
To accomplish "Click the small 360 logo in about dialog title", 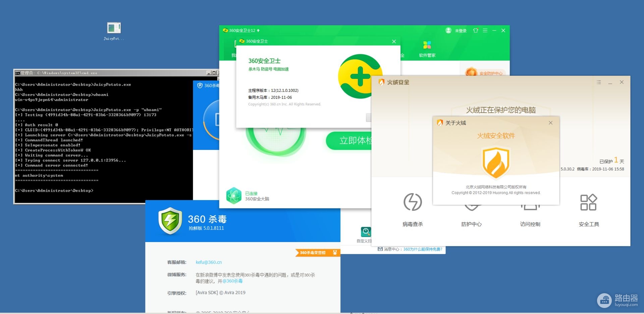I will click(x=242, y=41).
